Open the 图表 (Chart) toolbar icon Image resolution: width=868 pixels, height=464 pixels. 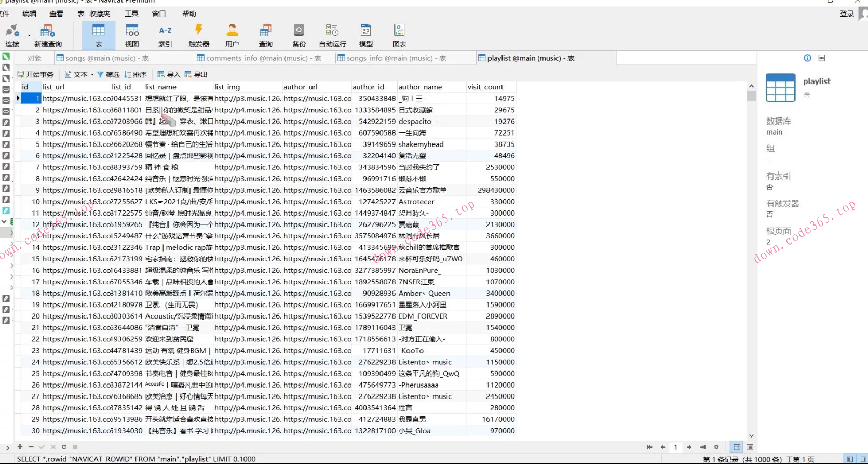point(399,35)
